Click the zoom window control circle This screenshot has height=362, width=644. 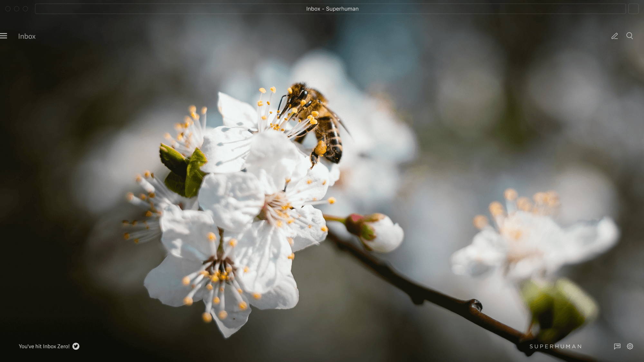(25, 9)
